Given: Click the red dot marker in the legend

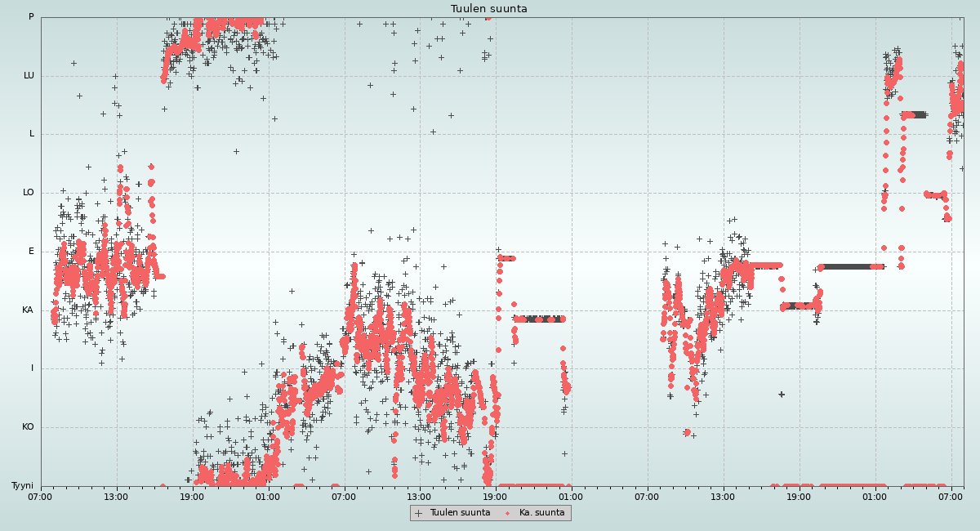Looking at the screenshot, I should click(508, 513).
